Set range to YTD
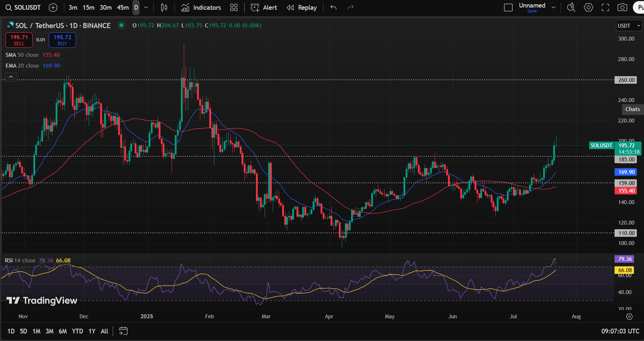 click(x=77, y=331)
